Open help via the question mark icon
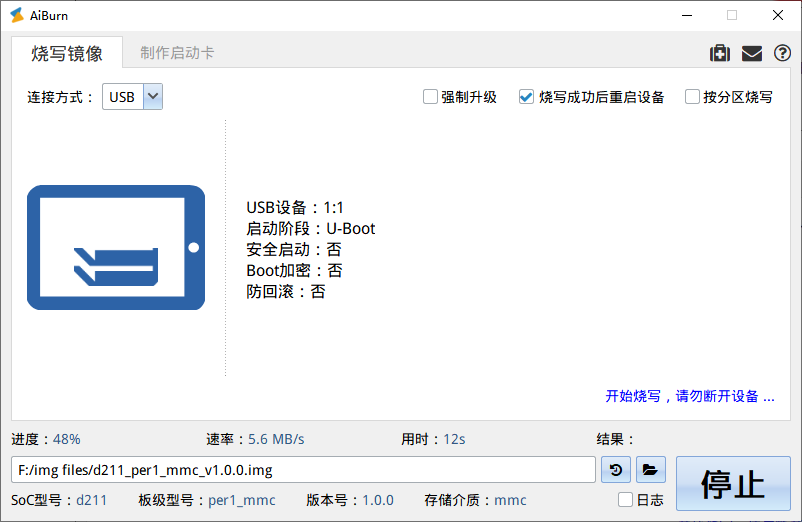This screenshot has width=802, height=522. point(782,54)
